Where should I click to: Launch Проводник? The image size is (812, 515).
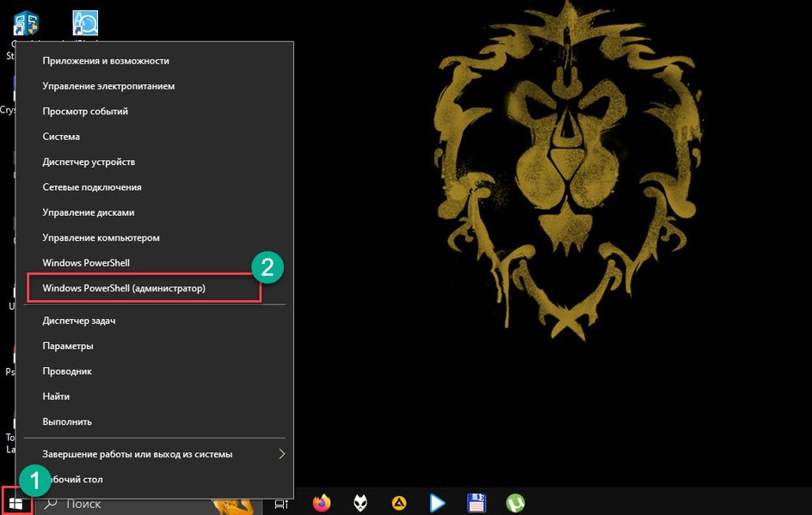154,371
